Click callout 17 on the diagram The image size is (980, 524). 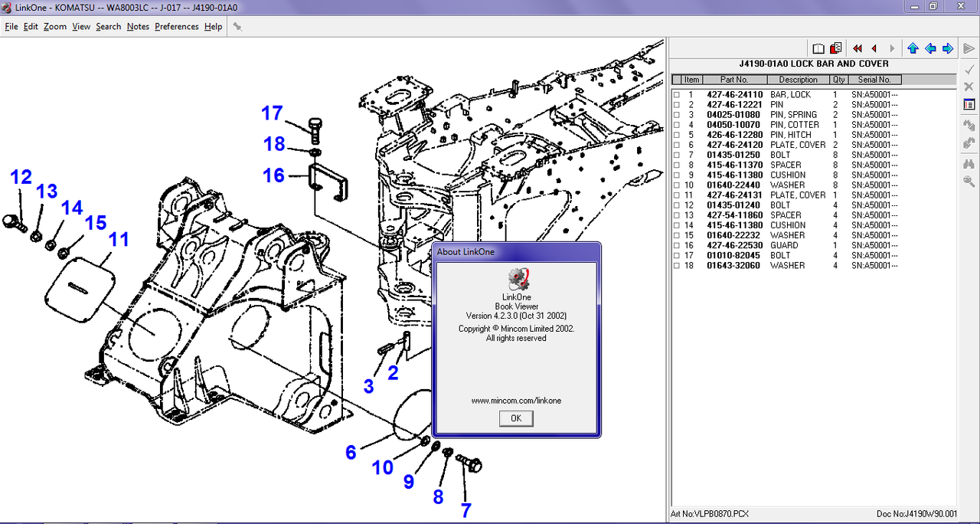coord(272,113)
